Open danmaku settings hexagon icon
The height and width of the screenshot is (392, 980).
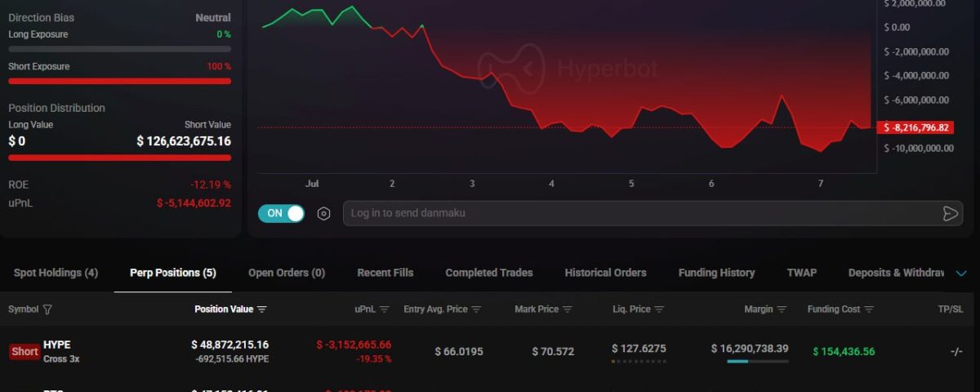coord(323,213)
